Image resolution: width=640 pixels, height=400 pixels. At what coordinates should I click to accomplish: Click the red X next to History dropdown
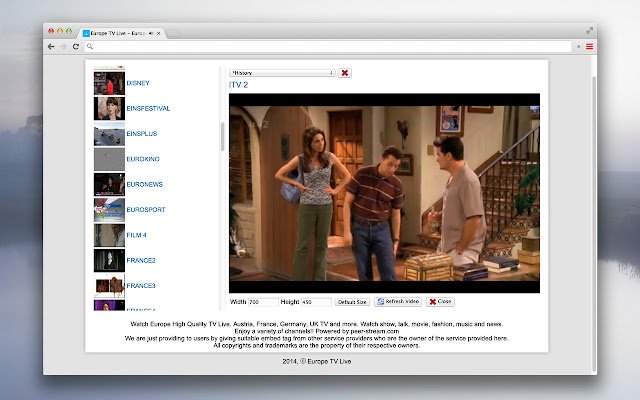[345, 73]
